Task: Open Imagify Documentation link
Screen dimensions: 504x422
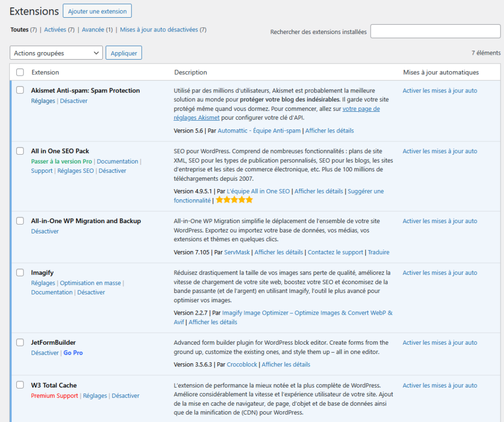Action: (x=52, y=292)
